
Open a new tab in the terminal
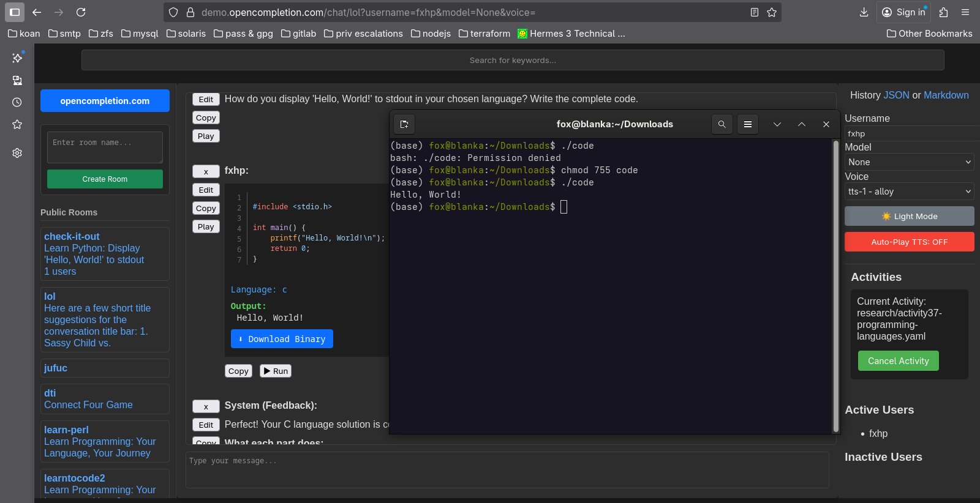point(404,124)
